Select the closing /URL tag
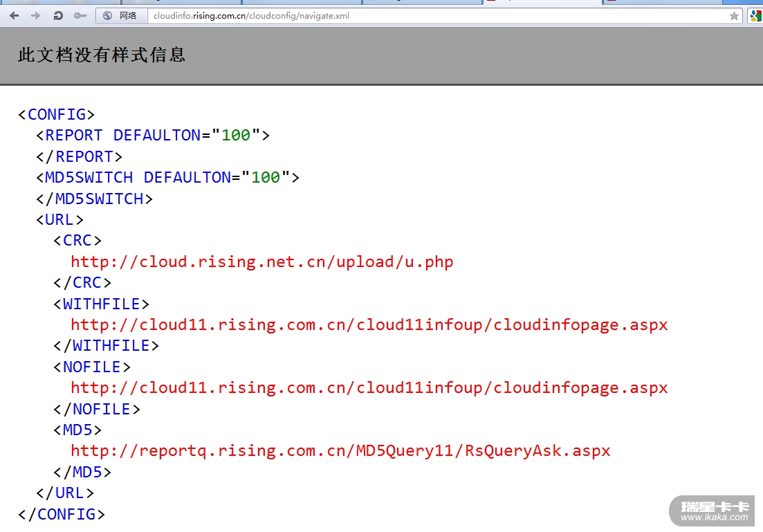This screenshot has height=532, width=763. 65,493
